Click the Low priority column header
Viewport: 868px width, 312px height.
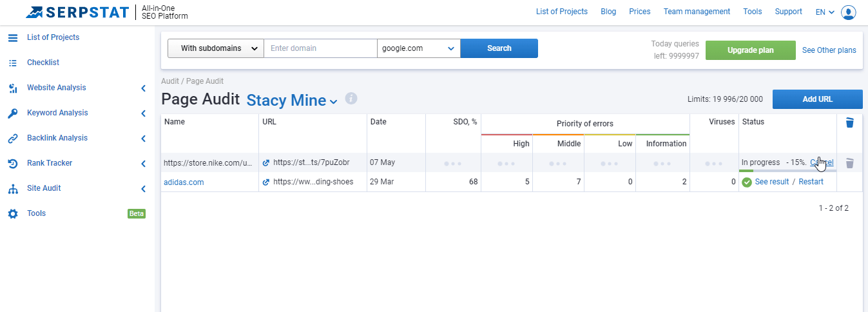[x=625, y=144]
